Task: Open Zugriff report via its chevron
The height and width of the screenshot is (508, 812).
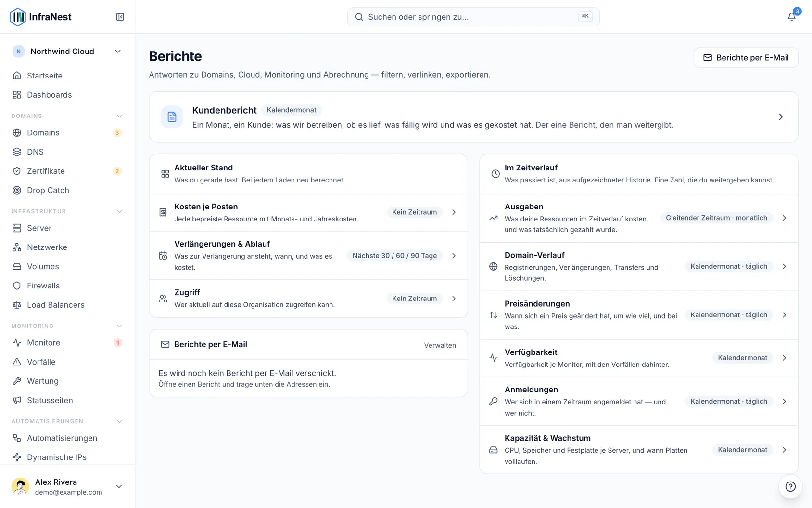Action: point(454,299)
